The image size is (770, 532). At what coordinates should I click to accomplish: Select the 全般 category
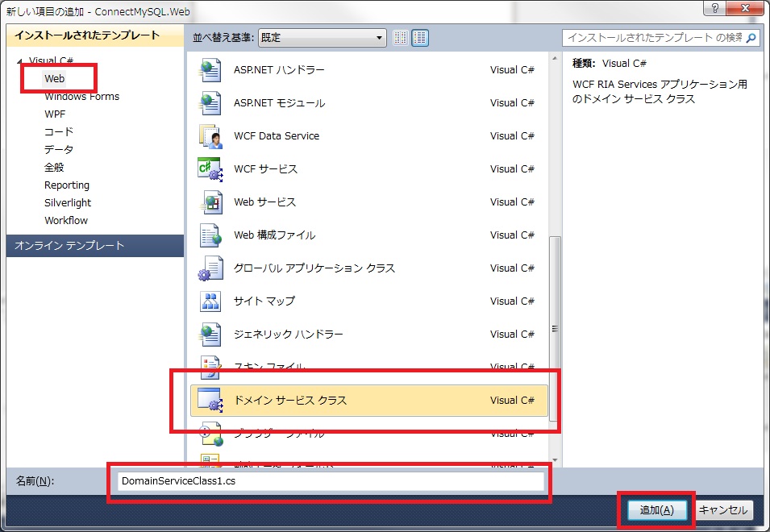point(54,168)
